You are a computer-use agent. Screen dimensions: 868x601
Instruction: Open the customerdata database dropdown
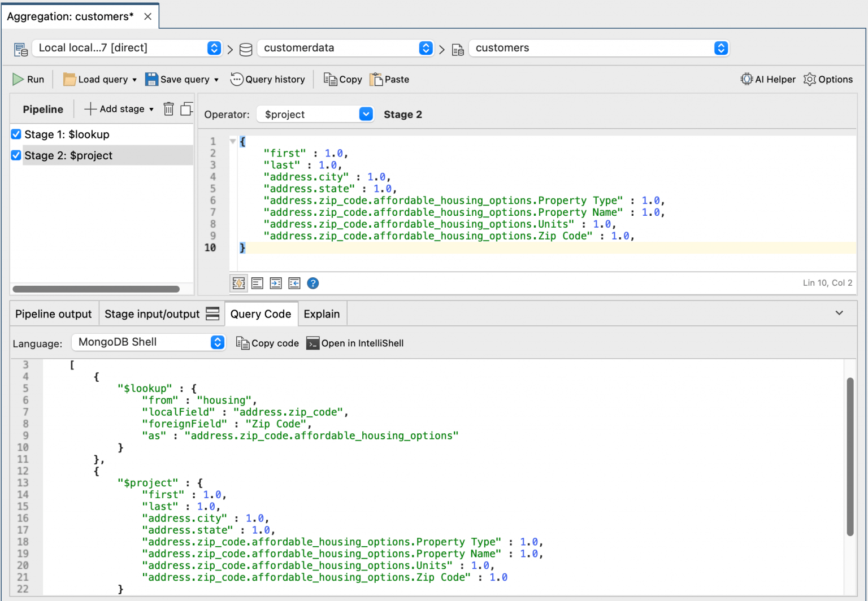pyautogui.click(x=426, y=48)
